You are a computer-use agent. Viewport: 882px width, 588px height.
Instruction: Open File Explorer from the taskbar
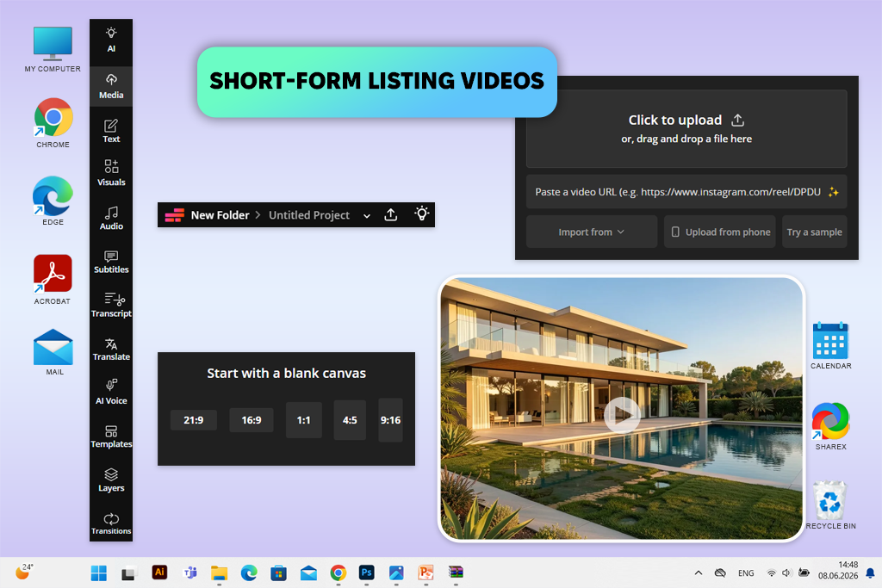[220, 573]
